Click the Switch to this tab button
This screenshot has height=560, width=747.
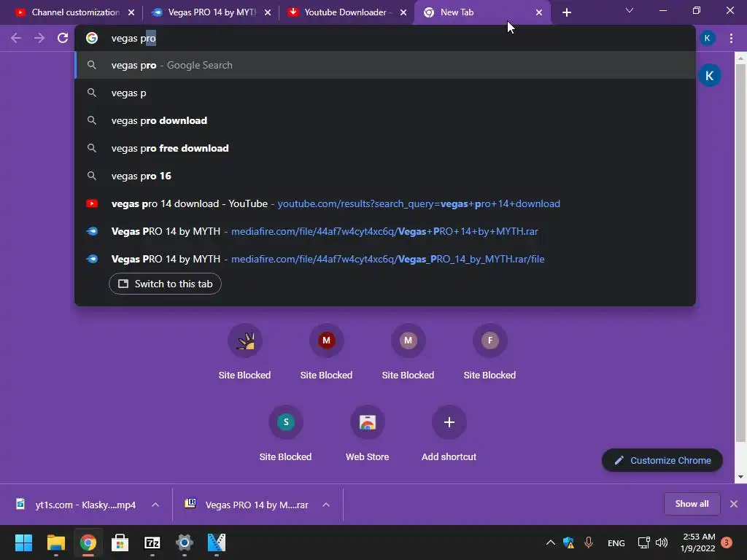coord(165,284)
